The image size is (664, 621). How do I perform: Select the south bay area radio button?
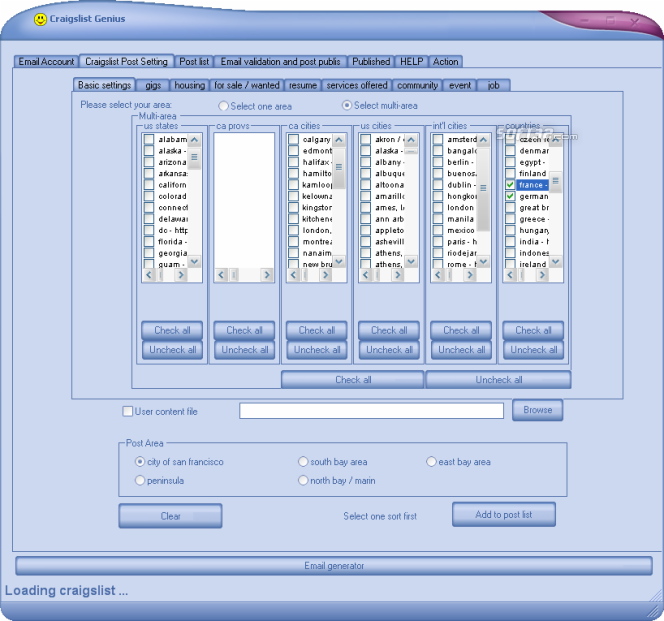click(x=303, y=461)
